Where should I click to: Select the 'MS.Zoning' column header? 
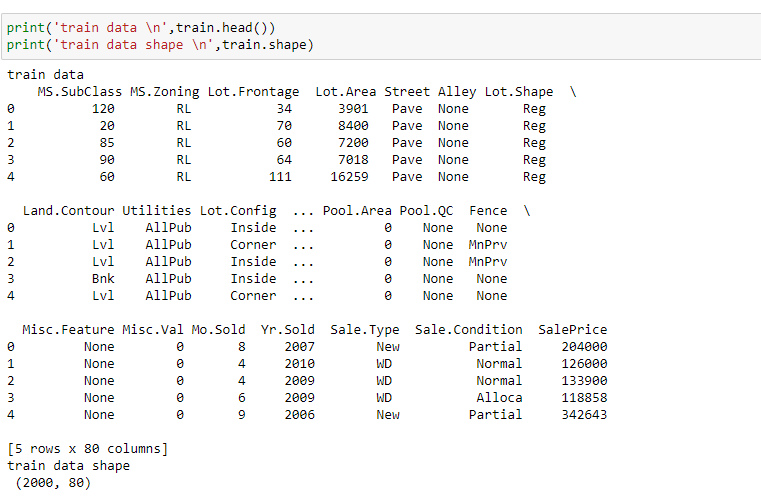(165, 92)
